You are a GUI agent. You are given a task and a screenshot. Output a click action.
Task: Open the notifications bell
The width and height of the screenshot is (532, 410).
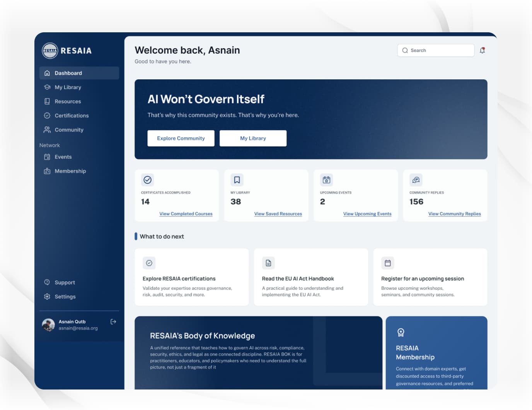[483, 50]
